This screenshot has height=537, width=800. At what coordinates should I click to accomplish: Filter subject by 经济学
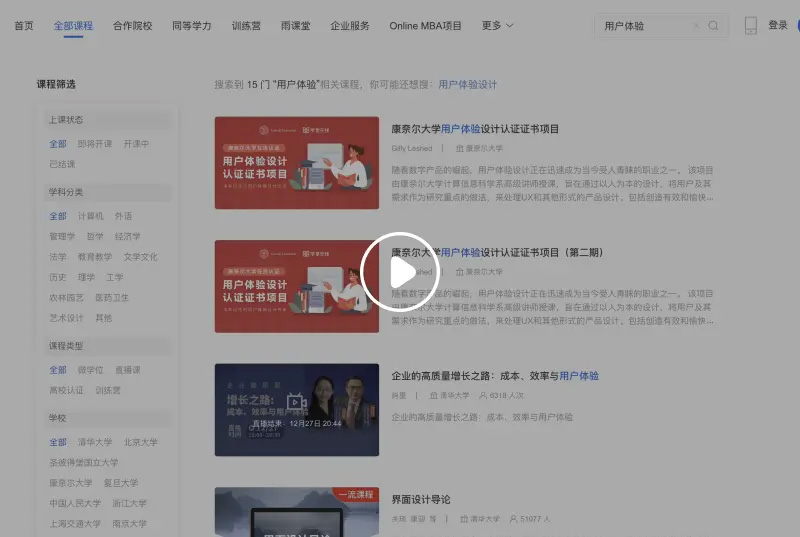point(127,237)
